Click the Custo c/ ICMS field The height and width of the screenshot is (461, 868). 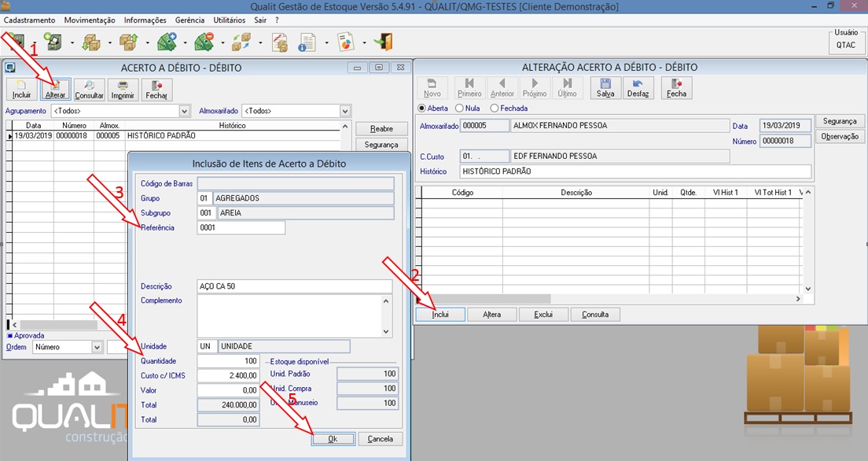229,376
